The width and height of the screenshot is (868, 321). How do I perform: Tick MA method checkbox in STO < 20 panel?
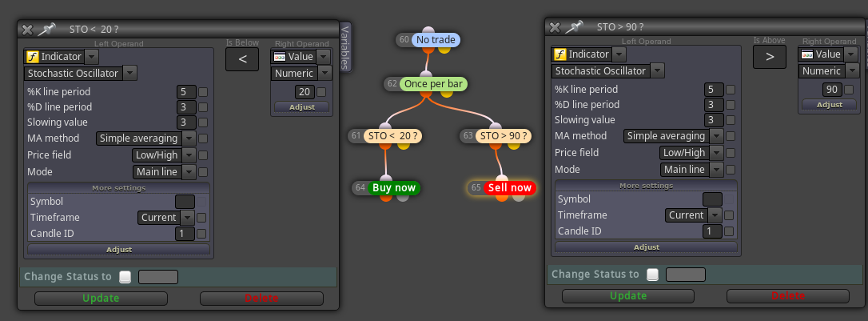[203, 138]
